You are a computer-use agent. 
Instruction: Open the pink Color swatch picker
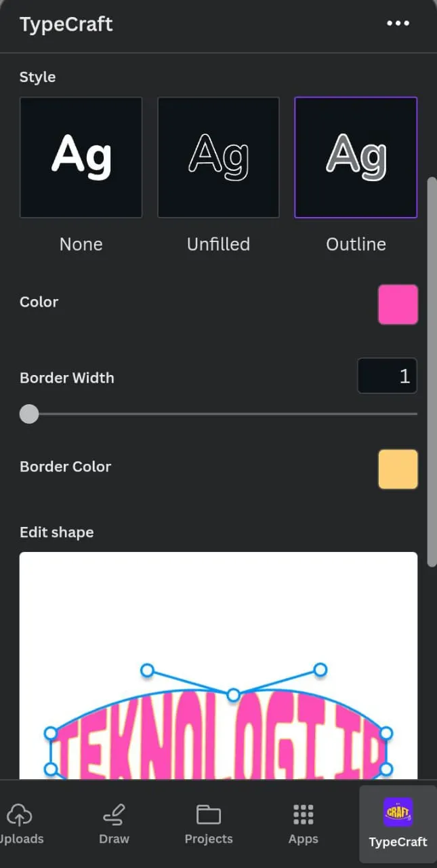pyautogui.click(x=398, y=304)
